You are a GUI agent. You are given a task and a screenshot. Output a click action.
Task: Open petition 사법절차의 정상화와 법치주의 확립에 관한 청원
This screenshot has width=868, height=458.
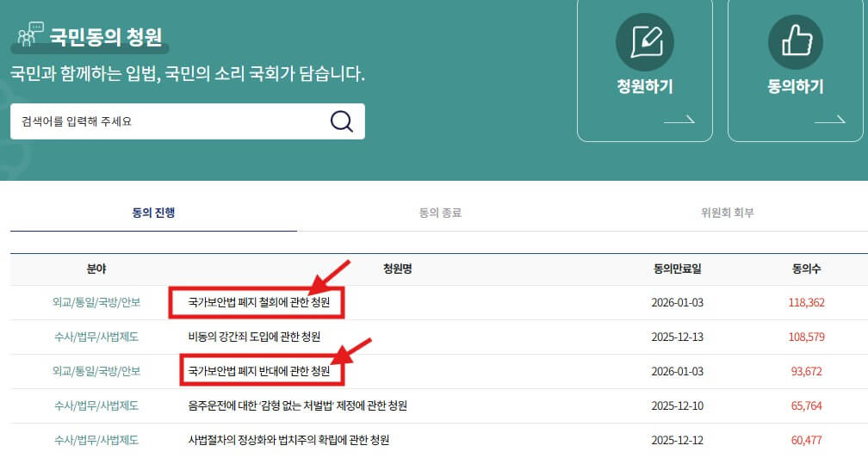pos(288,440)
